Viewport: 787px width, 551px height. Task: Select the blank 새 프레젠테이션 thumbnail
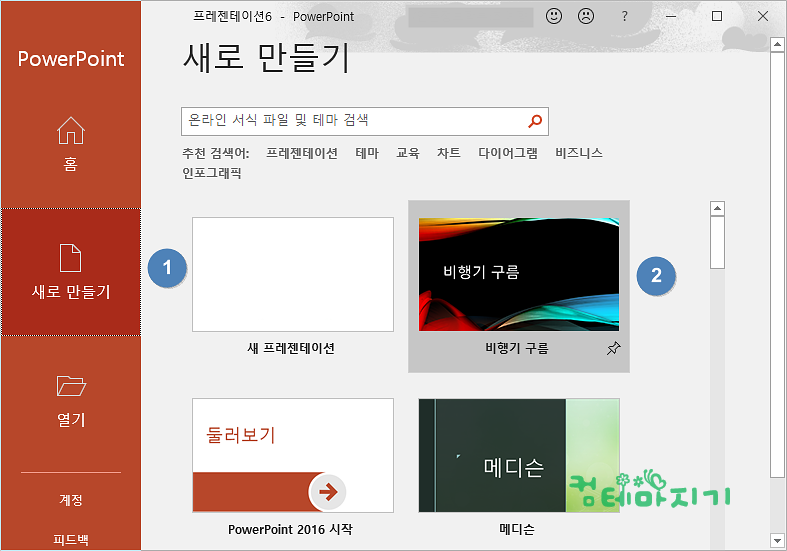[293, 274]
